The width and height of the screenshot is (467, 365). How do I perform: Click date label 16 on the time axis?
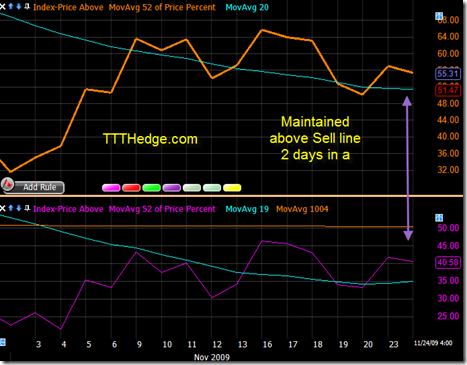pos(267,344)
